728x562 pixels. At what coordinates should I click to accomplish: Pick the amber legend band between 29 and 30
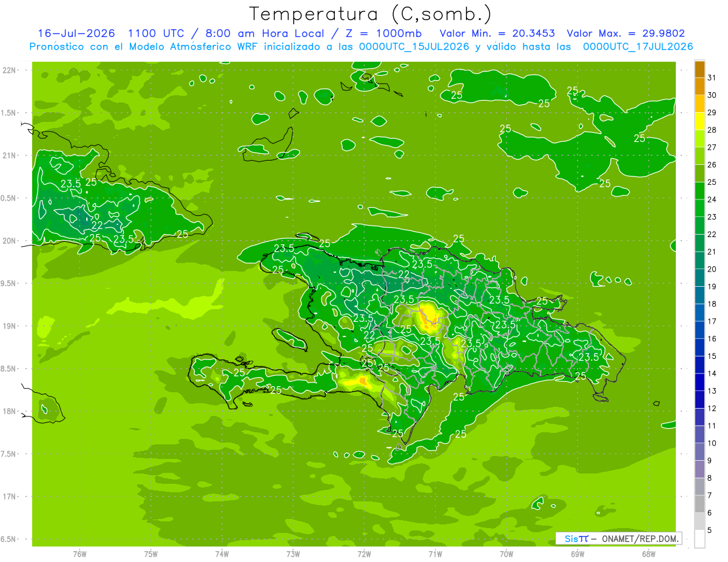pyautogui.click(x=699, y=104)
